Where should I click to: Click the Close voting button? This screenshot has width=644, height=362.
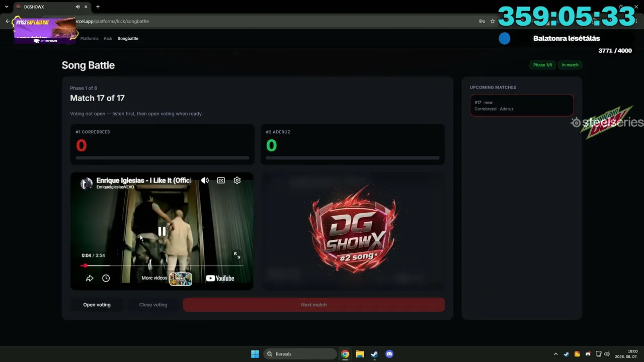(153, 305)
